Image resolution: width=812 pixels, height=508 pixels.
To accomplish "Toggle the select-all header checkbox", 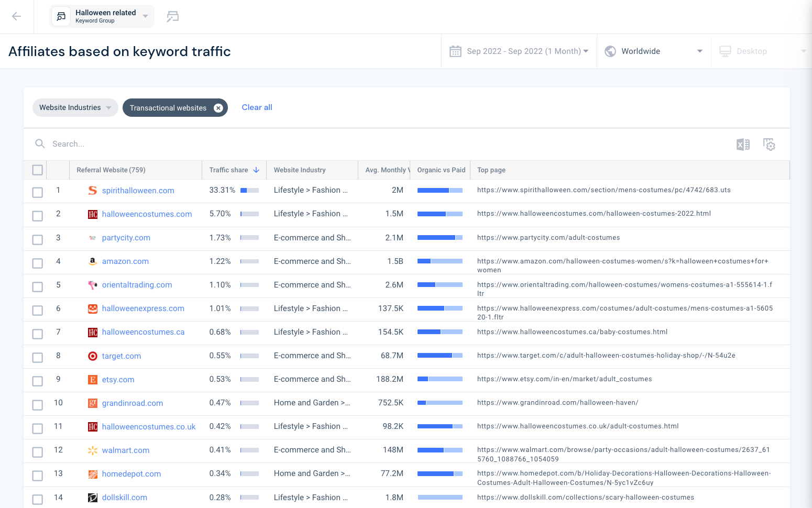I will point(37,170).
